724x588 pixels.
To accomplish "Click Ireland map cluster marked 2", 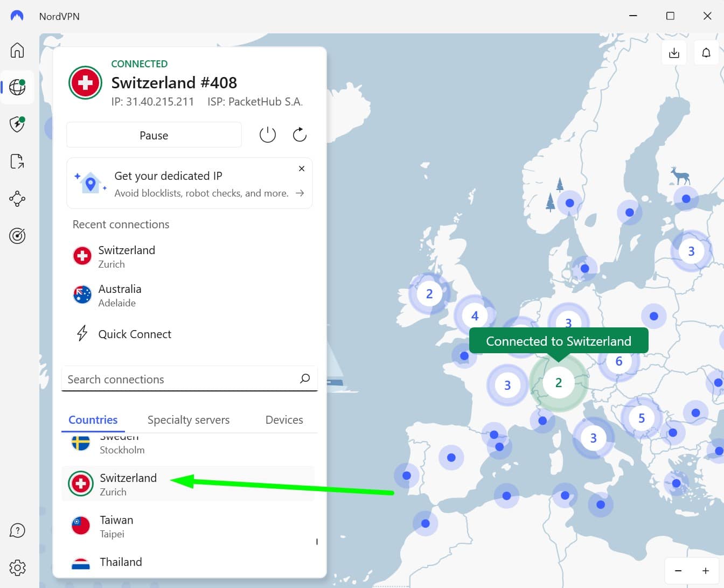I will pos(429,294).
